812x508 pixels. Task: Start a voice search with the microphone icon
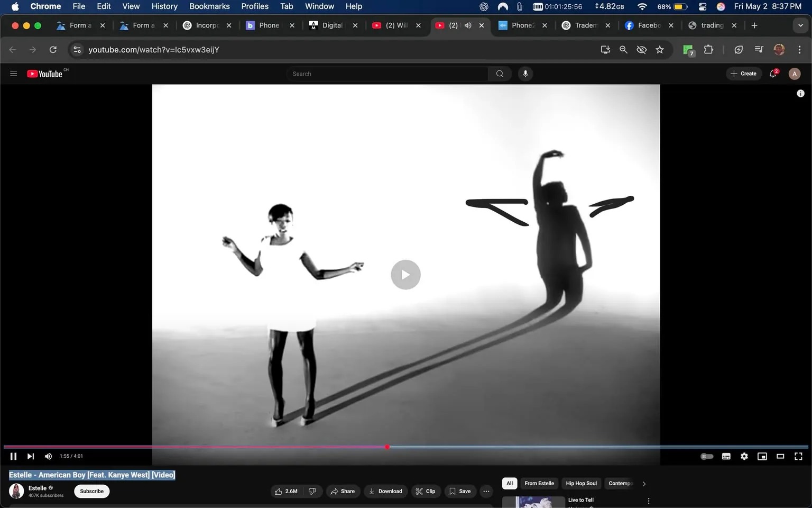pyautogui.click(x=525, y=74)
